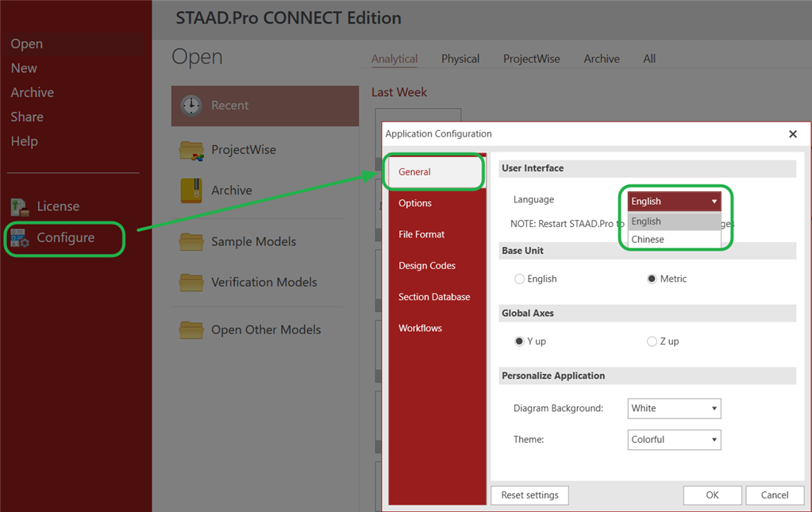The width and height of the screenshot is (812, 512).
Task: Choose Y up global axis
Action: coord(519,341)
